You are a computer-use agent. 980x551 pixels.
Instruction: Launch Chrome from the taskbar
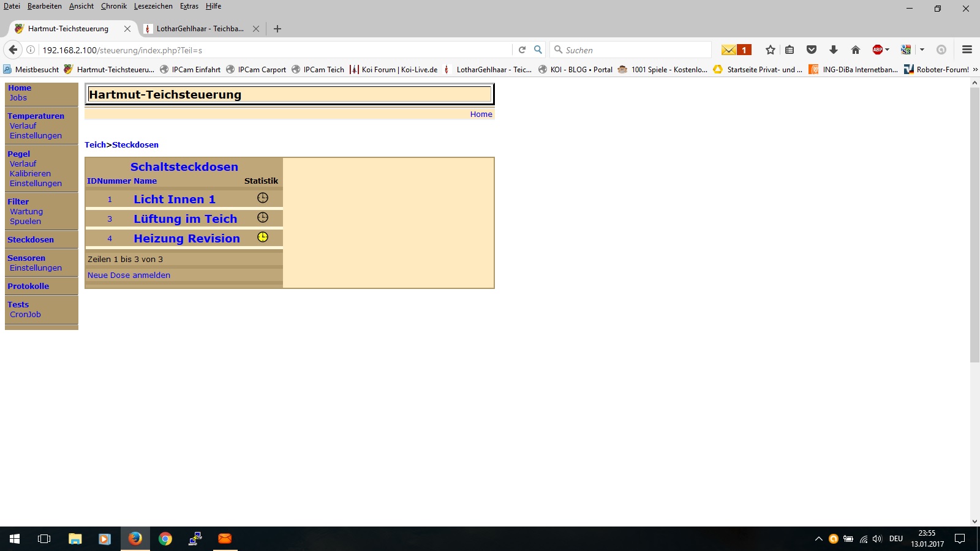click(x=165, y=539)
